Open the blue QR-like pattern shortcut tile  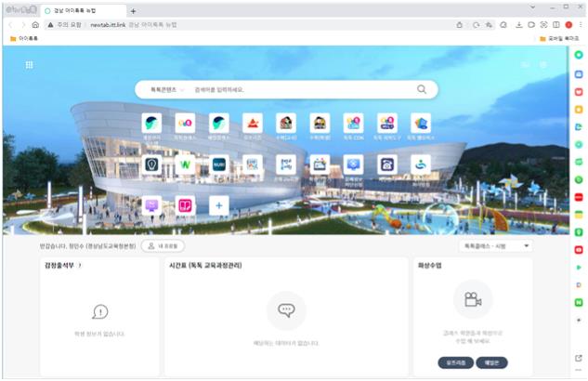[x=286, y=164]
